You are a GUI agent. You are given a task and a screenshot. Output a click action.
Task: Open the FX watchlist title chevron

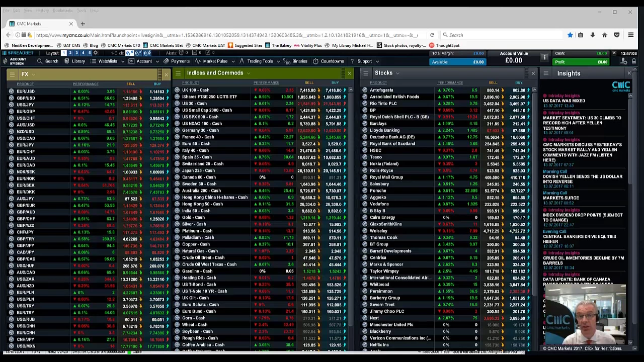34,74
